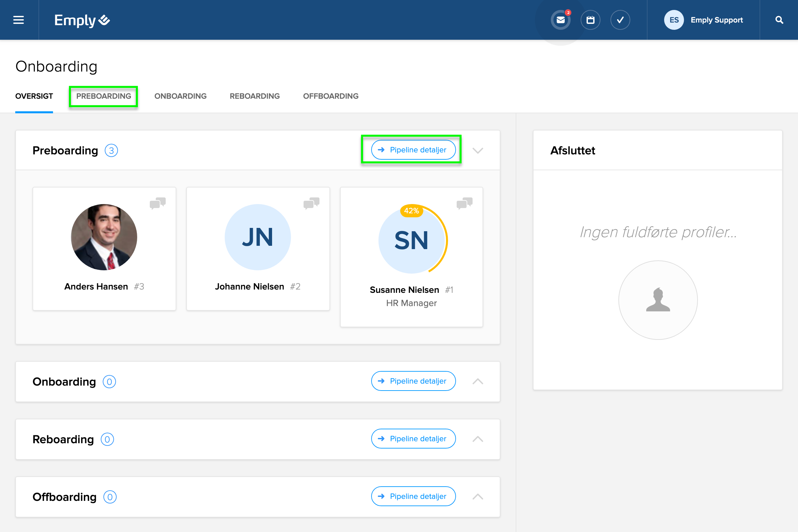Expand the Onboarding section chevron
Image resolution: width=798 pixels, height=532 pixels.
[478, 381]
